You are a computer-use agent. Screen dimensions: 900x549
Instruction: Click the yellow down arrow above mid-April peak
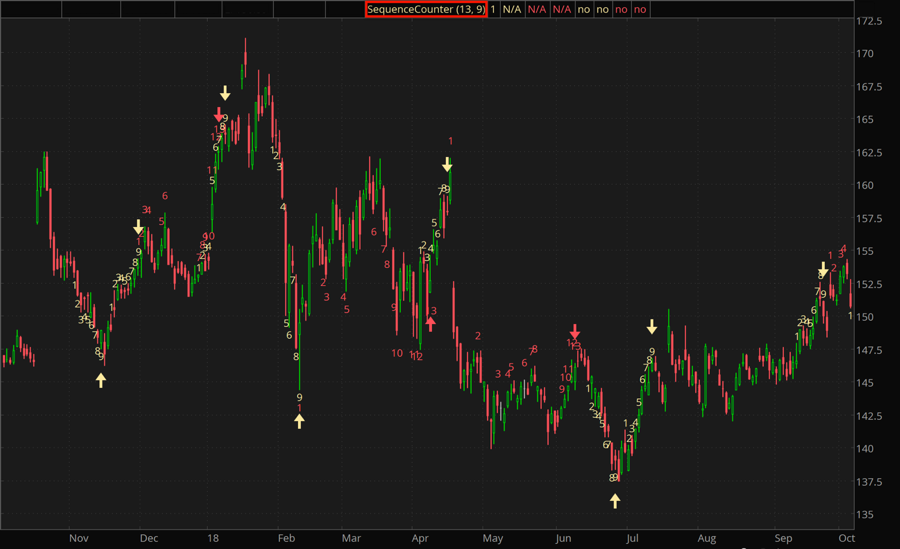tap(447, 164)
